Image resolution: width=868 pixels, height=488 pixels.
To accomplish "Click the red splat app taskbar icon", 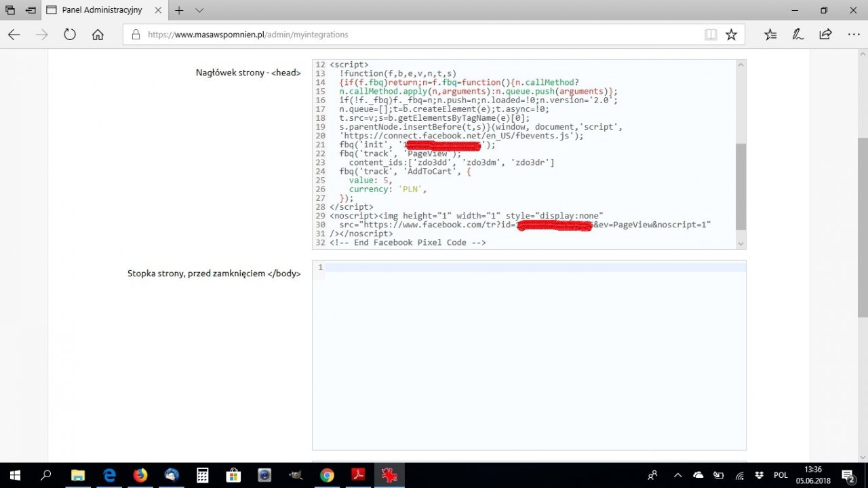I will click(389, 475).
